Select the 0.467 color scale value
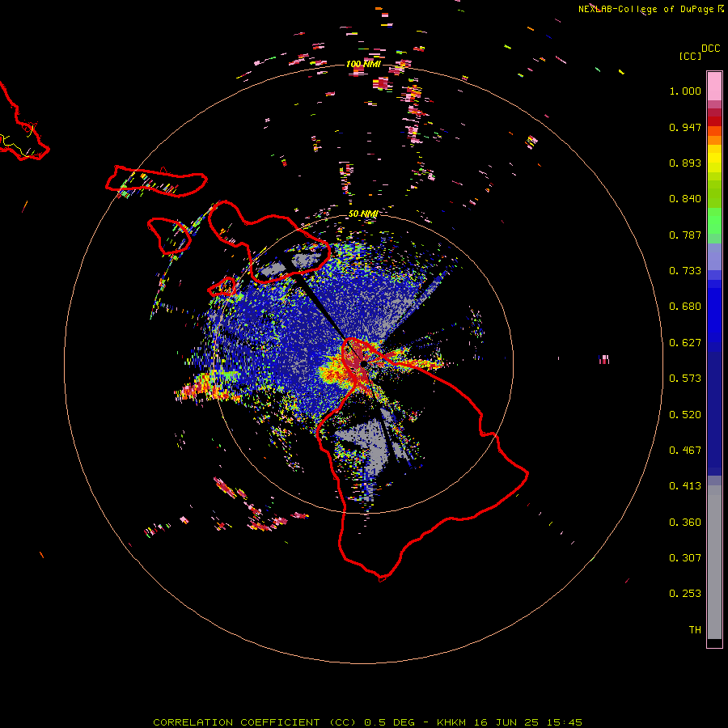This screenshot has width=728, height=728. tap(685, 451)
